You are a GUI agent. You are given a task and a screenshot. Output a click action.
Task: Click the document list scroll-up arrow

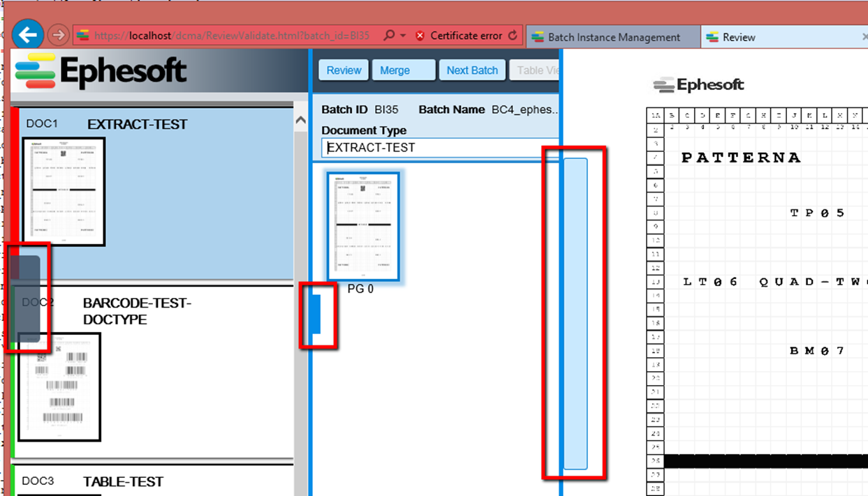300,120
